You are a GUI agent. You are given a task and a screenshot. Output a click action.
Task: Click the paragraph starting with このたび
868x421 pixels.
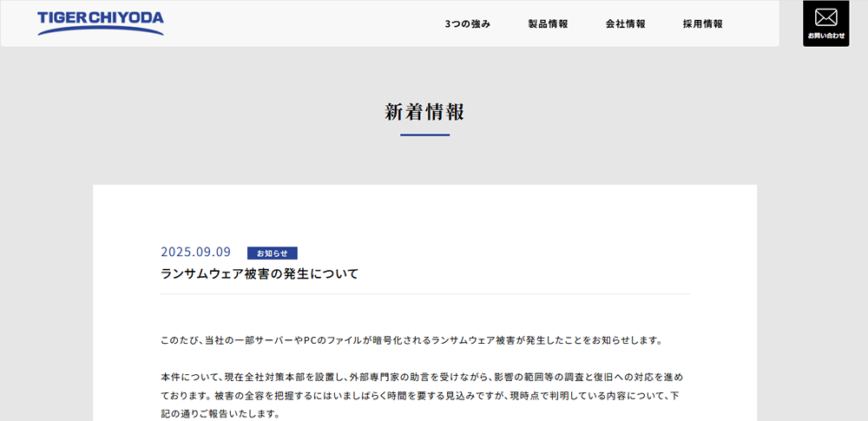point(412,340)
